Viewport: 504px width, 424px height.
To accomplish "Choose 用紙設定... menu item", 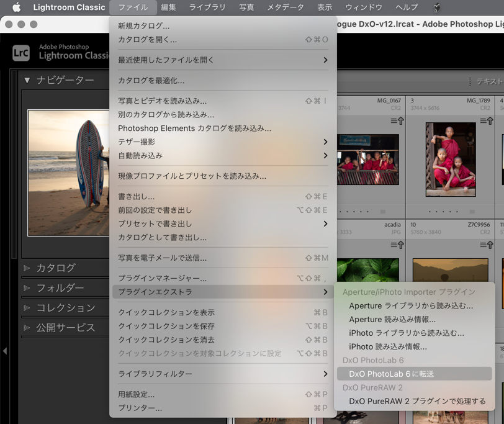I will point(223,394).
